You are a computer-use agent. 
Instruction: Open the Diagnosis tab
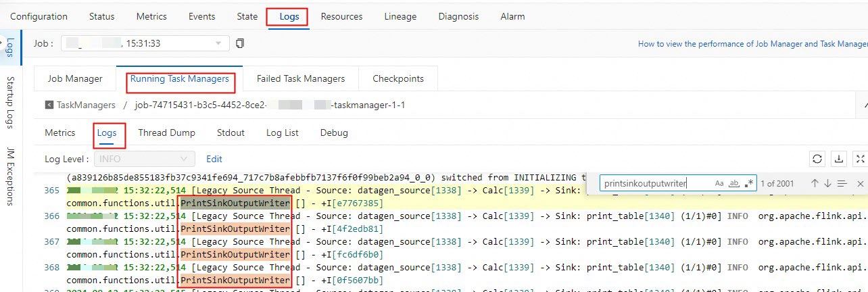tap(458, 16)
